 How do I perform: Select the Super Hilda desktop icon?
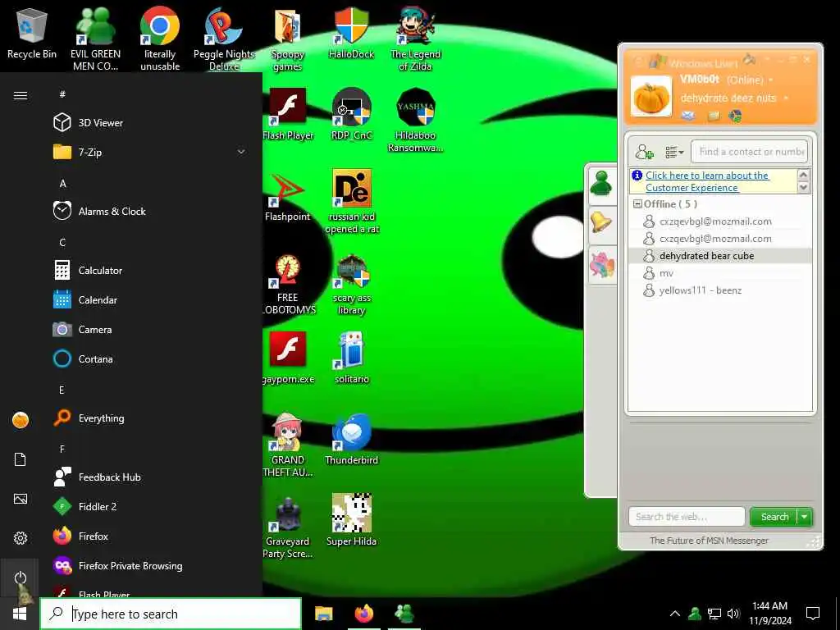point(351,520)
